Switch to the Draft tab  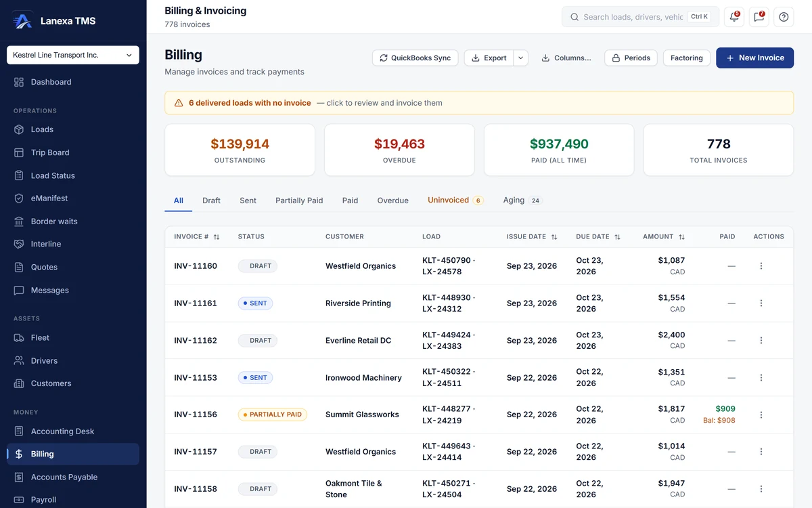click(211, 200)
